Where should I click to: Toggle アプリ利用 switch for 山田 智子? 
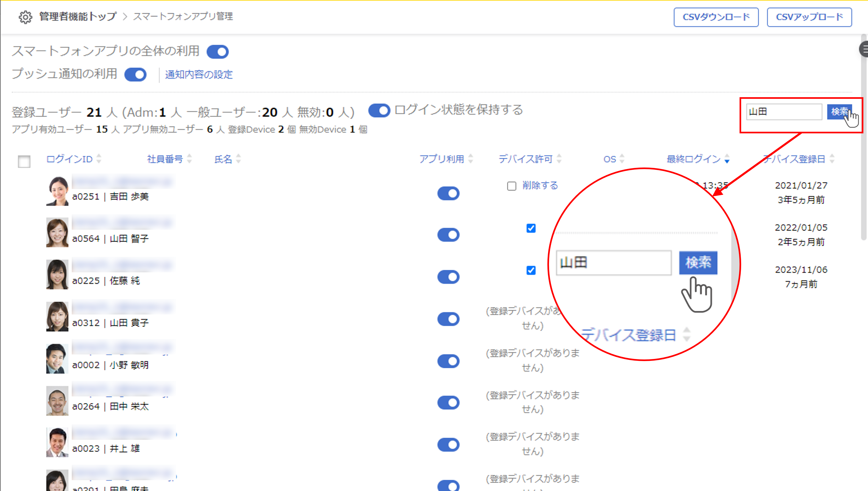448,235
